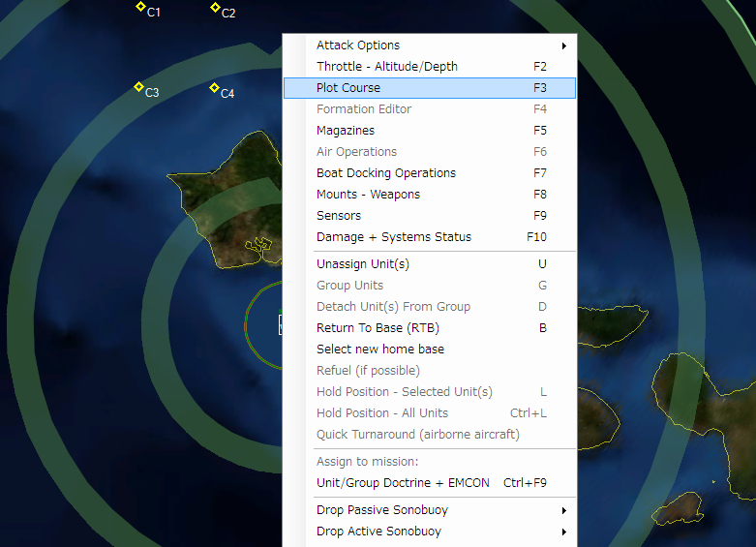Open the Attack Options submenu
The image size is (756, 547).
tap(430, 46)
